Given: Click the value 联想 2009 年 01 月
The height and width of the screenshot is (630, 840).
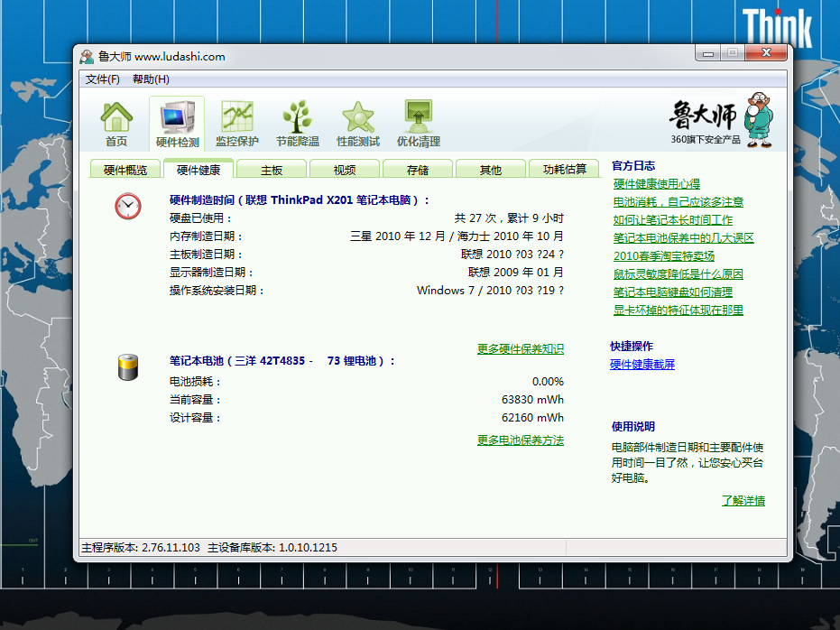Looking at the screenshot, I should tap(516, 273).
